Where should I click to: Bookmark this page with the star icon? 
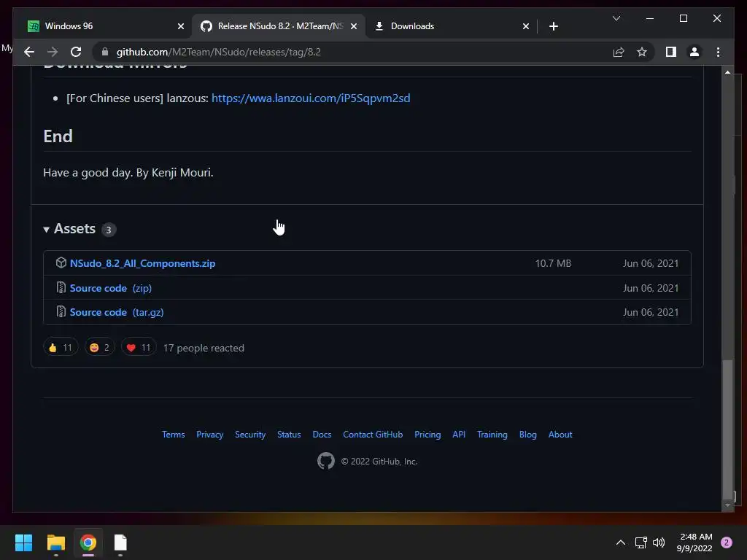pos(642,52)
